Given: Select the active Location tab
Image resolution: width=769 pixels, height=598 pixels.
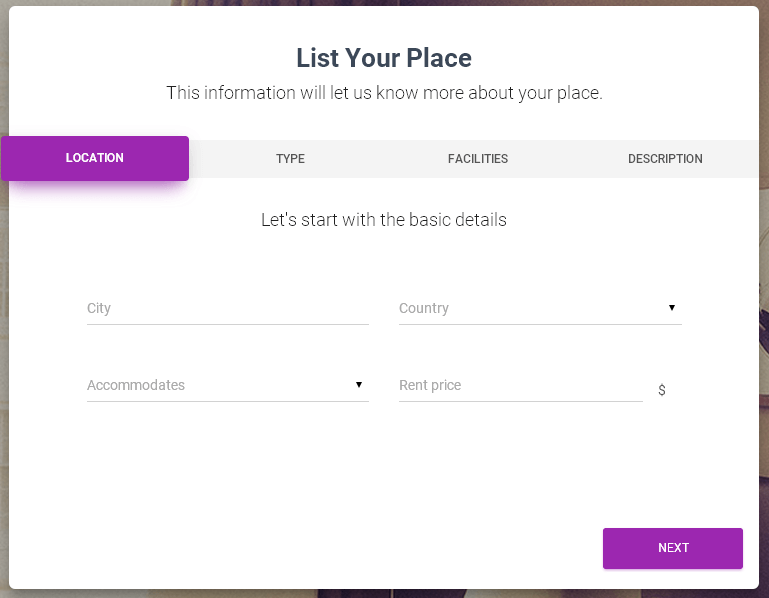Looking at the screenshot, I should click(x=95, y=158).
